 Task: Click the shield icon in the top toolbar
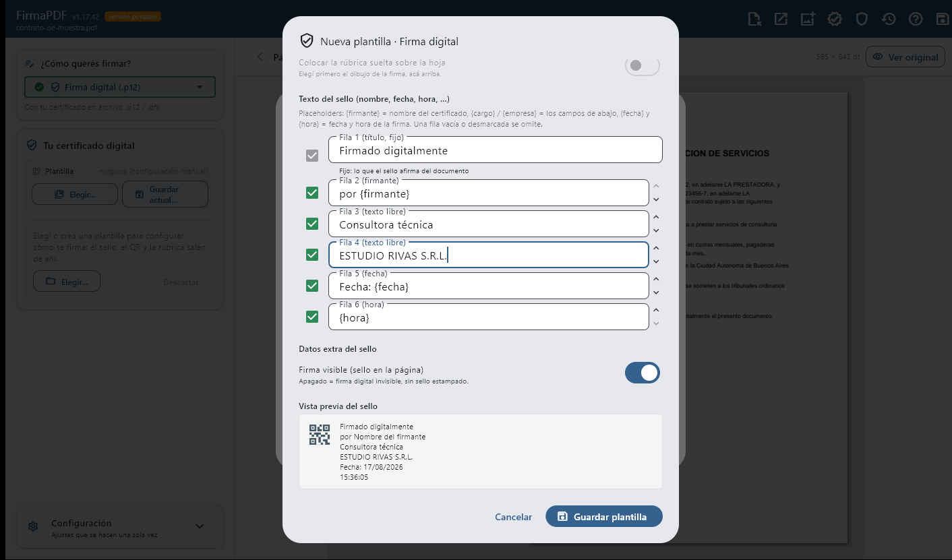coord(862,19)
